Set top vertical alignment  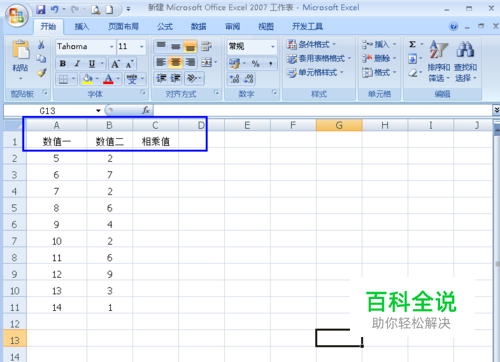161,46
